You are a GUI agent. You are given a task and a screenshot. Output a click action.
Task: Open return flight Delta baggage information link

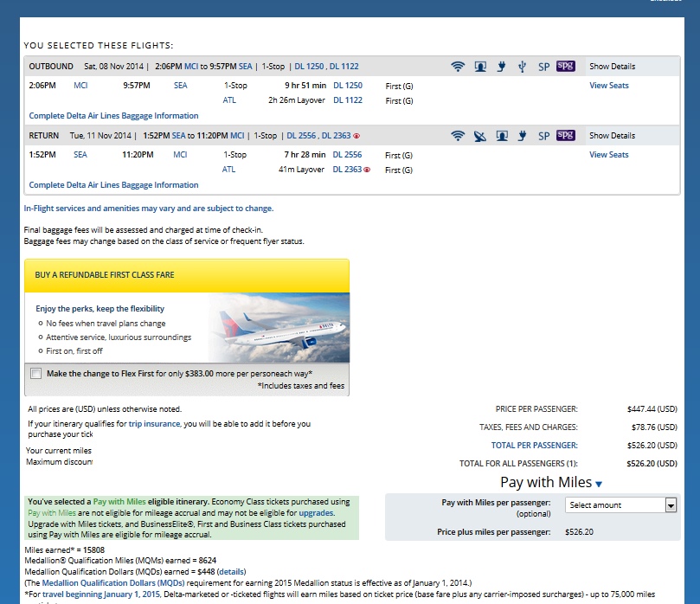coord(113,185)
